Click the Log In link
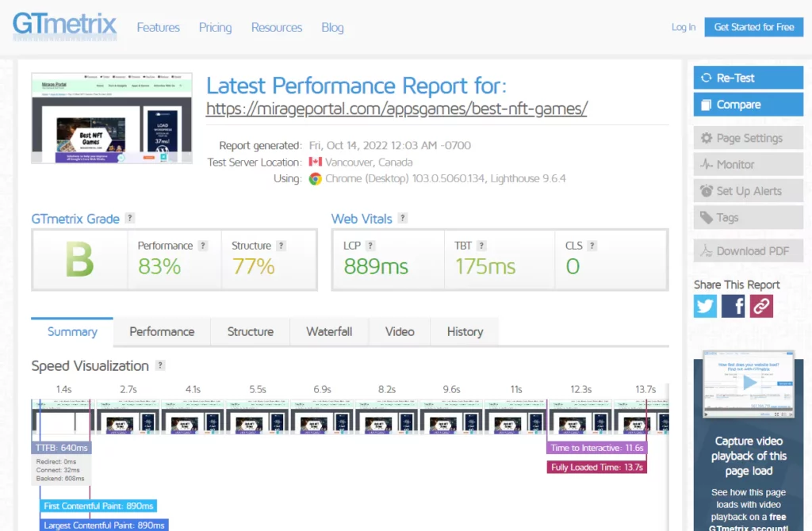 (684, 27)
